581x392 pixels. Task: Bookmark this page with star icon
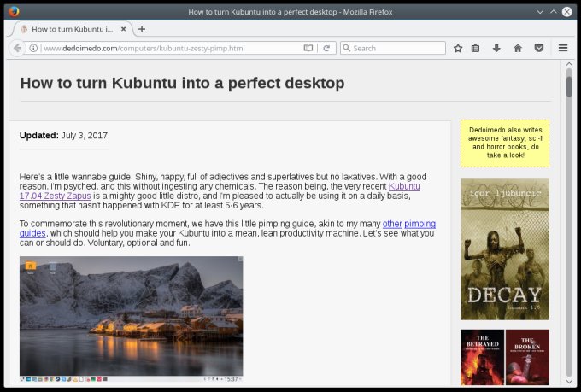458,49
